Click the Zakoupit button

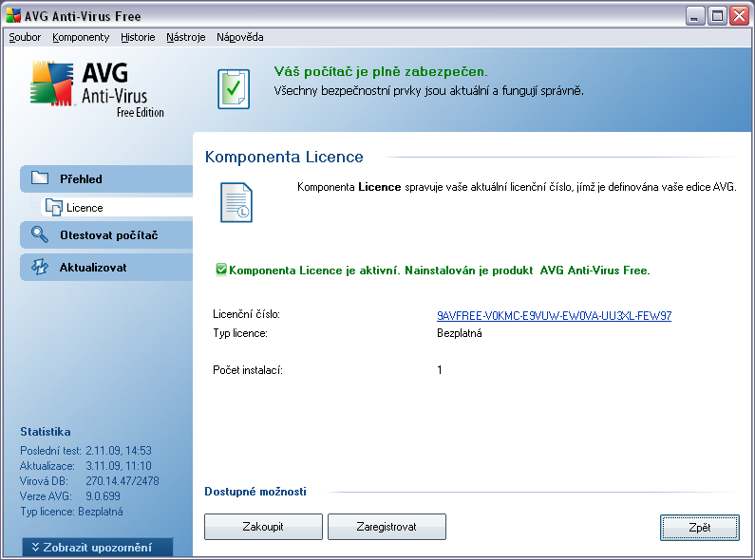pyautogui.click(x=263, y=527)
